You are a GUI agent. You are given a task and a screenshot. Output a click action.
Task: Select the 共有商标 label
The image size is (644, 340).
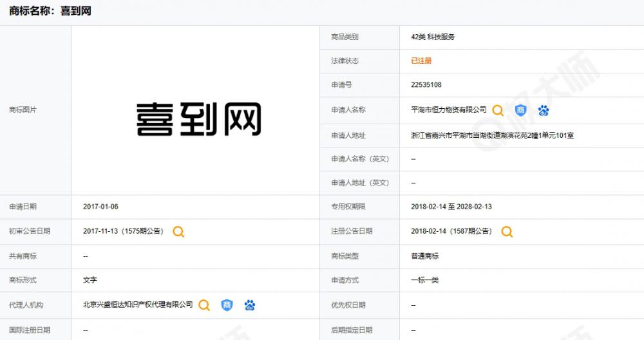(23, 256)
